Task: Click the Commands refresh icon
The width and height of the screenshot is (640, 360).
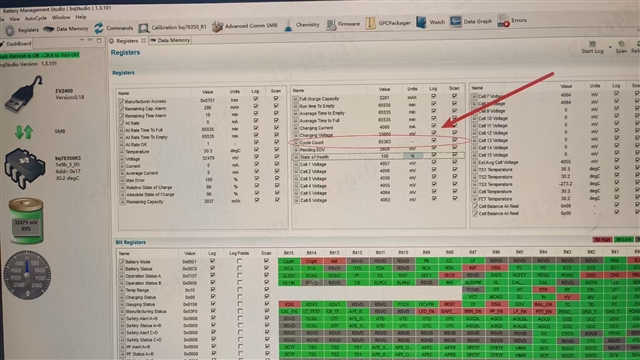Action: pyautogui.click(x=98, y=28)
